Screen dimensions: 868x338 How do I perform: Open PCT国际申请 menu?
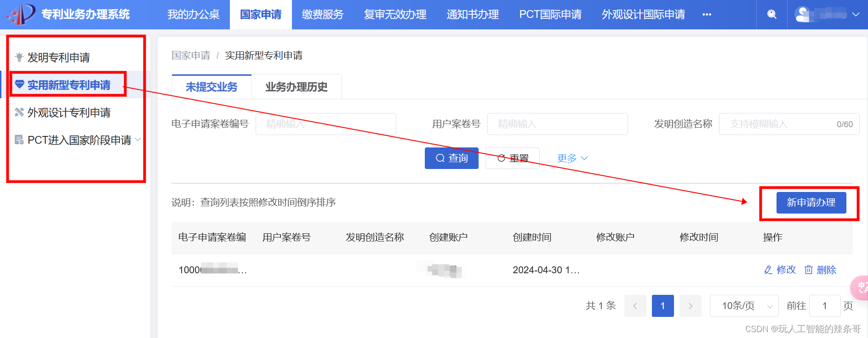click(550, 15)
